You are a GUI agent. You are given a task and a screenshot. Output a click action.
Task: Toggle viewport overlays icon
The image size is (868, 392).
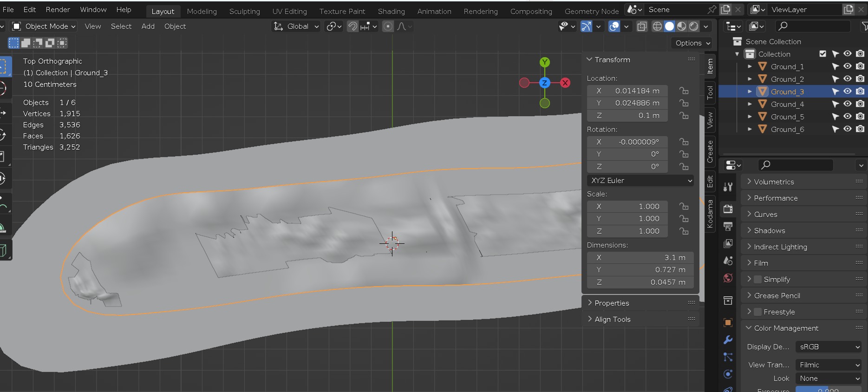point(614,26)
